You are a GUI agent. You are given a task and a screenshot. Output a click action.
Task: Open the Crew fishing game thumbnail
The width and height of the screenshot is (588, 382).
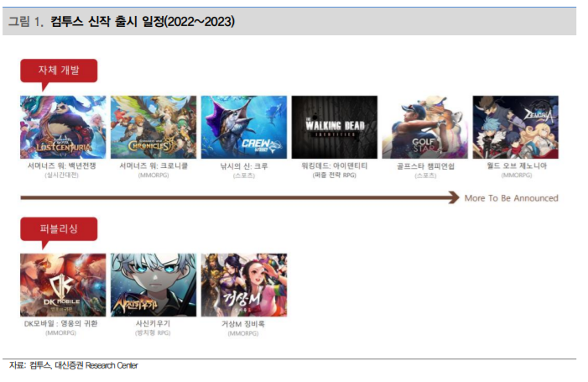pyautogui.click(x=244, y=127)
